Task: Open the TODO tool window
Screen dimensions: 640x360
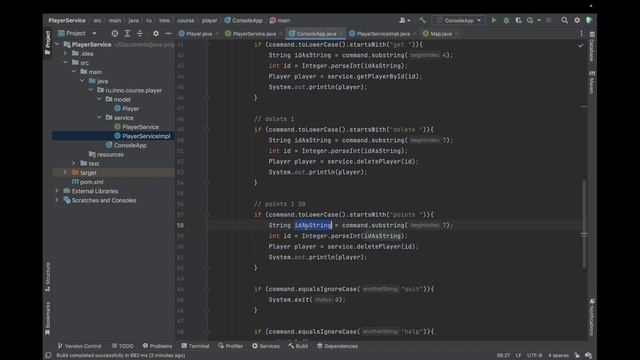Action: pyautogui.click(x=122, y=346)
